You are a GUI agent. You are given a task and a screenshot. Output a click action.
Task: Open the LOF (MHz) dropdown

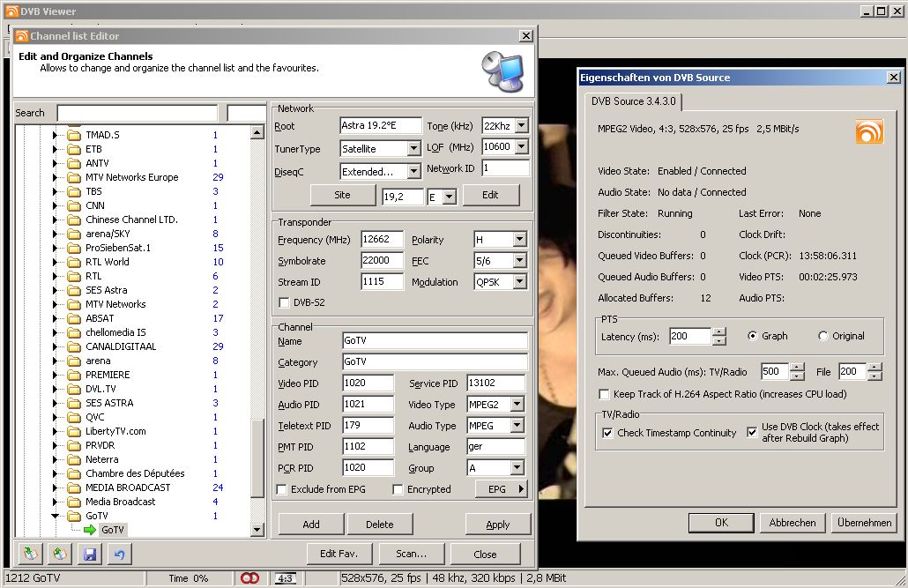522,146
